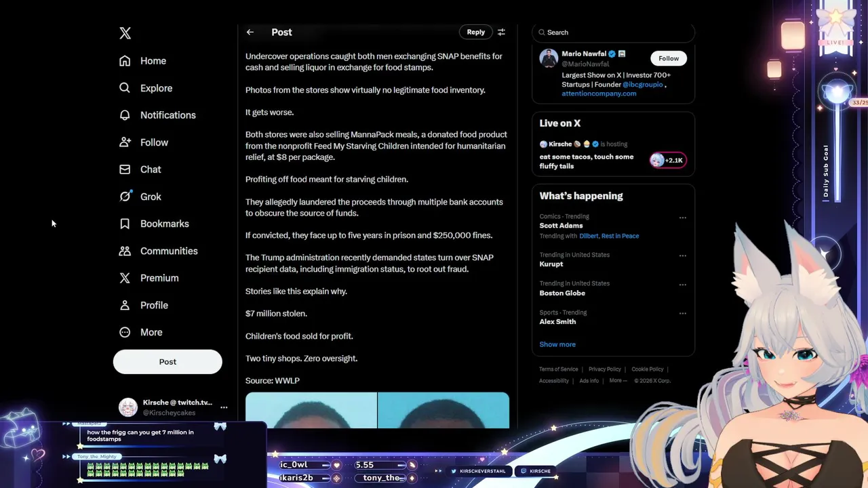Open Notifications bell icon

[x=125, y=115]
